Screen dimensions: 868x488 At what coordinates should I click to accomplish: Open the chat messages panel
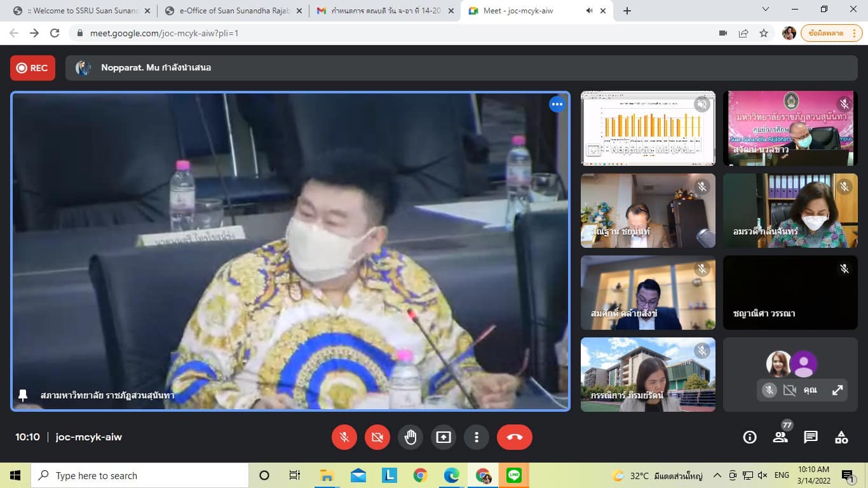811,437
